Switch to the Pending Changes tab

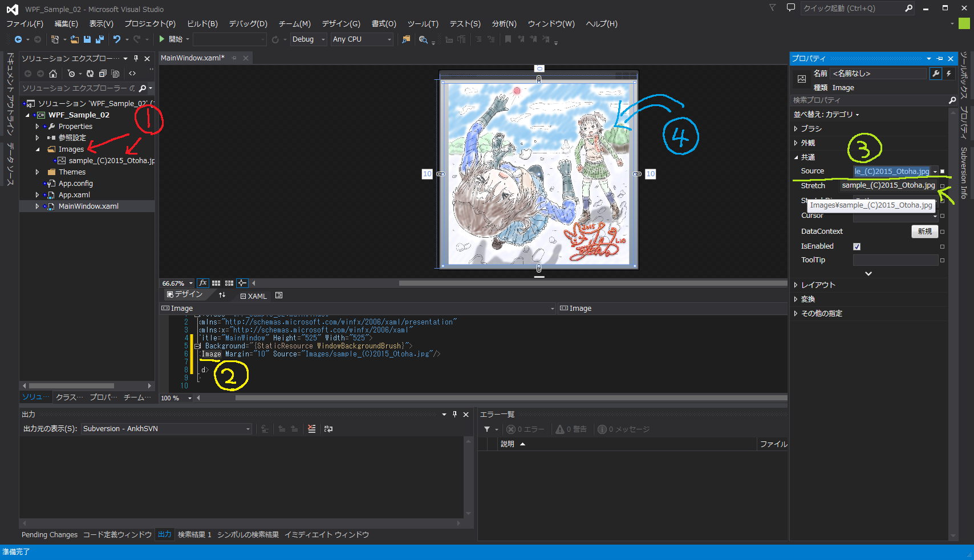(x=50, y=535)
